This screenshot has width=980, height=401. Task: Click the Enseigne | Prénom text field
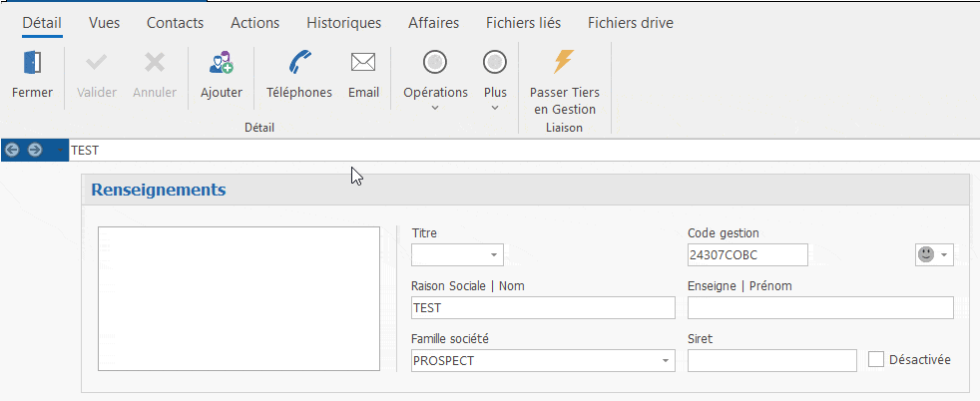click(x=820, y=307)
